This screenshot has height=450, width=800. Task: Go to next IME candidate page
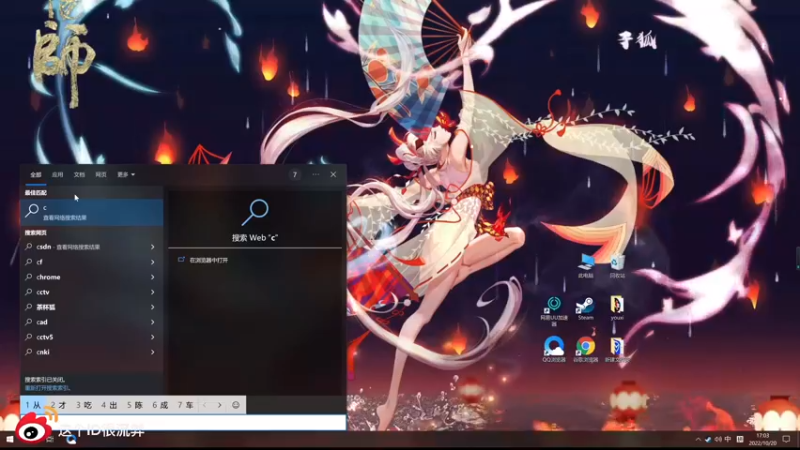coord(220,405)
